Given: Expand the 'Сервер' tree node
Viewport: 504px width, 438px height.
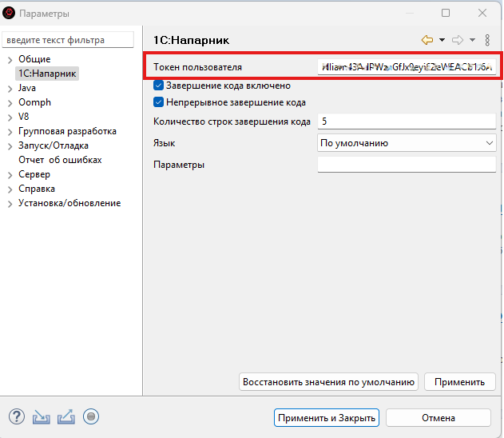Looking at the screenshot, I should [x=10, y=175].
